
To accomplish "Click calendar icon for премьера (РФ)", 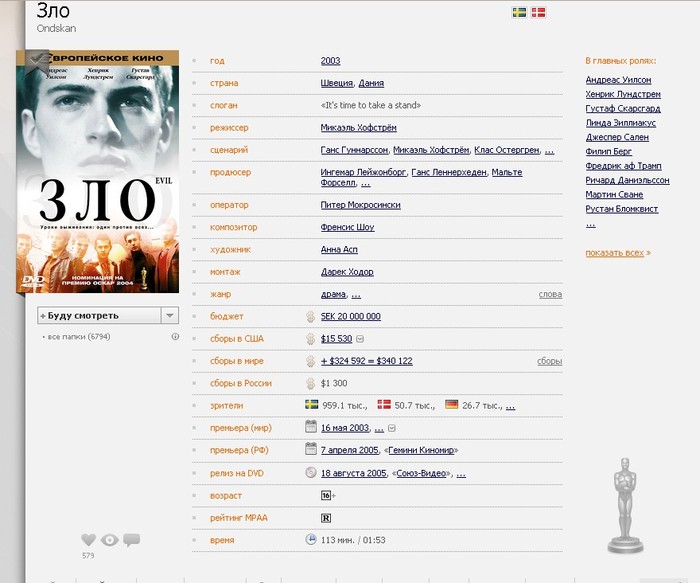I will pyautogui.click(x=311, y=449).
